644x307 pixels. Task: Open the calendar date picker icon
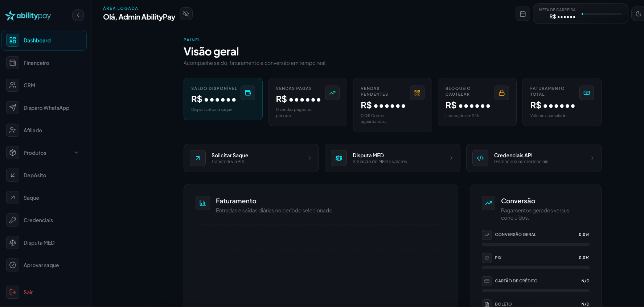coord(523,14)
